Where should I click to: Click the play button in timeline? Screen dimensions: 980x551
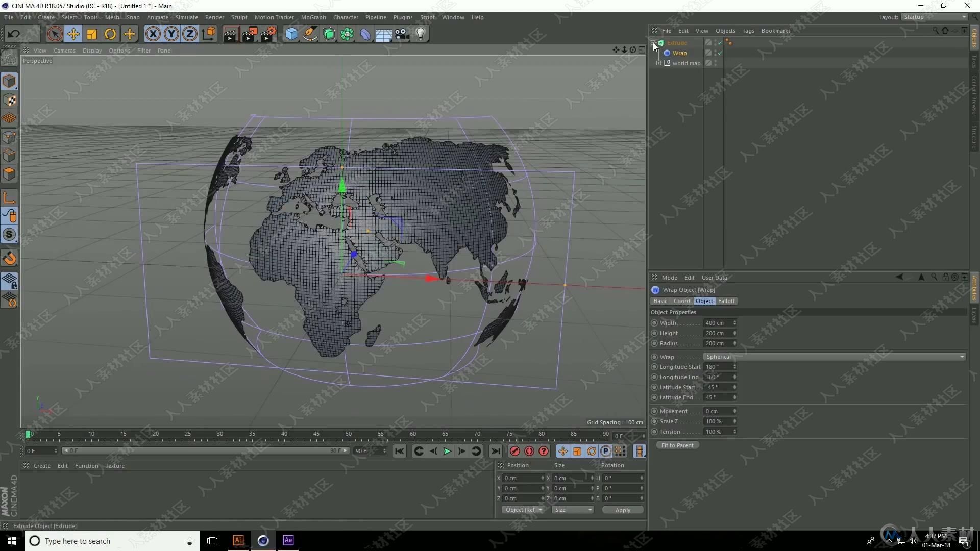446,452
